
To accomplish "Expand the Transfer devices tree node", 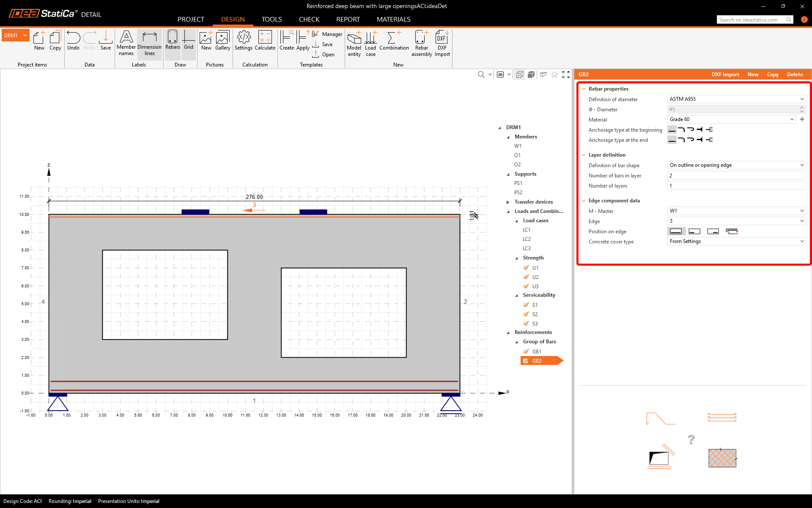I will (x=508, y=202).
